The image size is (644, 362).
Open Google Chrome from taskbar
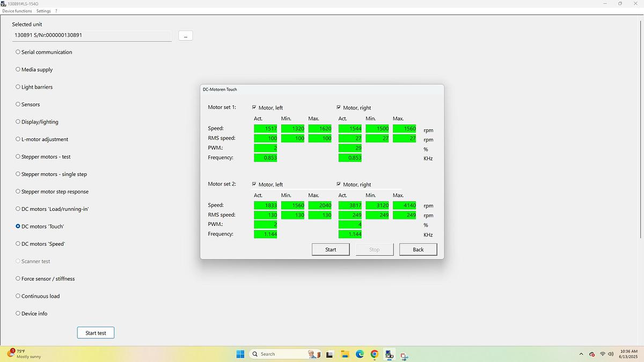point(374,354)
